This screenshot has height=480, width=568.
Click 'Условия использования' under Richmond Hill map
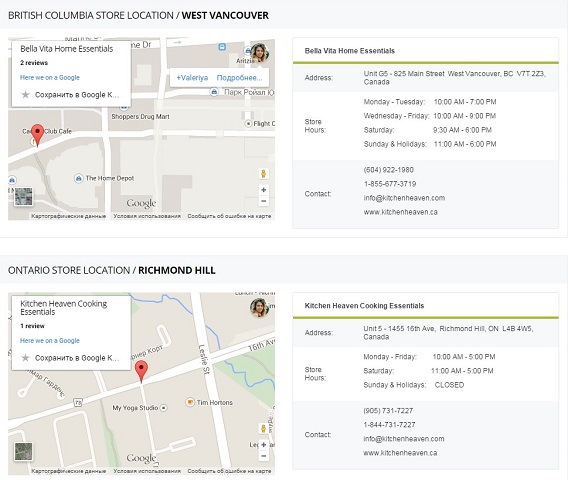[x=147, y=471]
